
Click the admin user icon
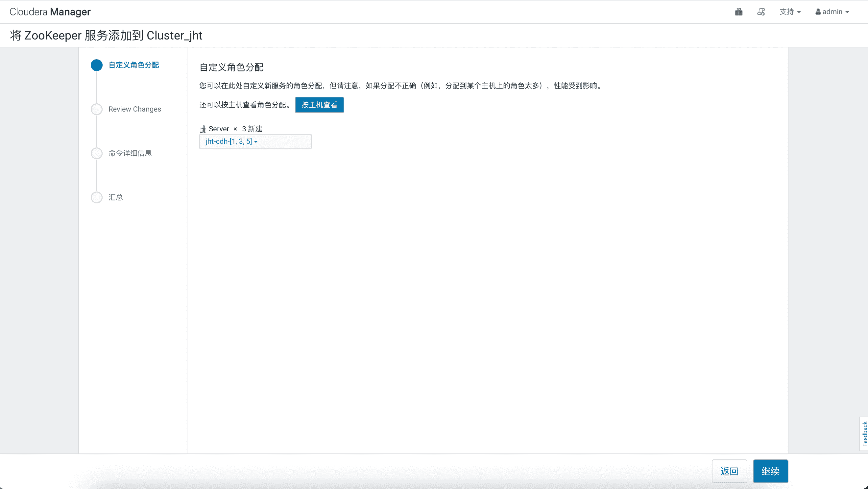[x=818, y=12]
